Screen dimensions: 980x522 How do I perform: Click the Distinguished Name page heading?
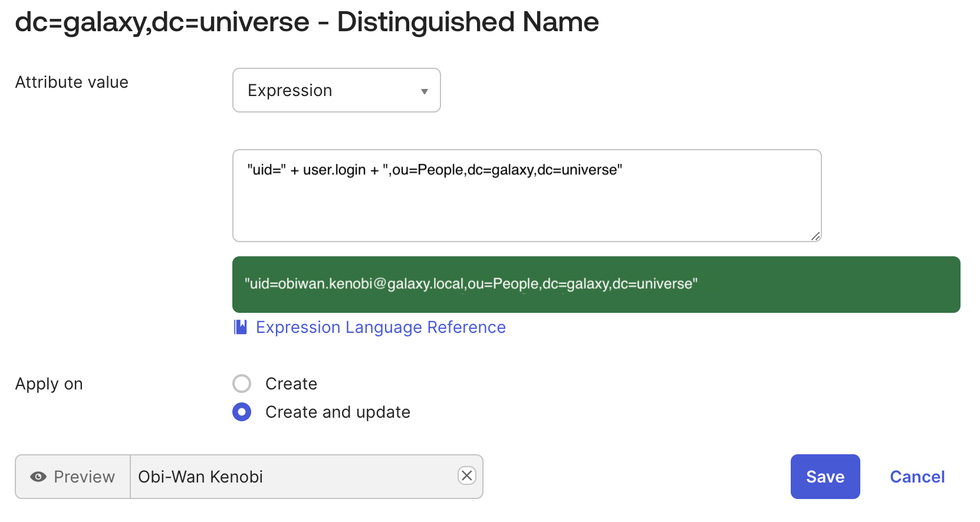coord(307,22)
